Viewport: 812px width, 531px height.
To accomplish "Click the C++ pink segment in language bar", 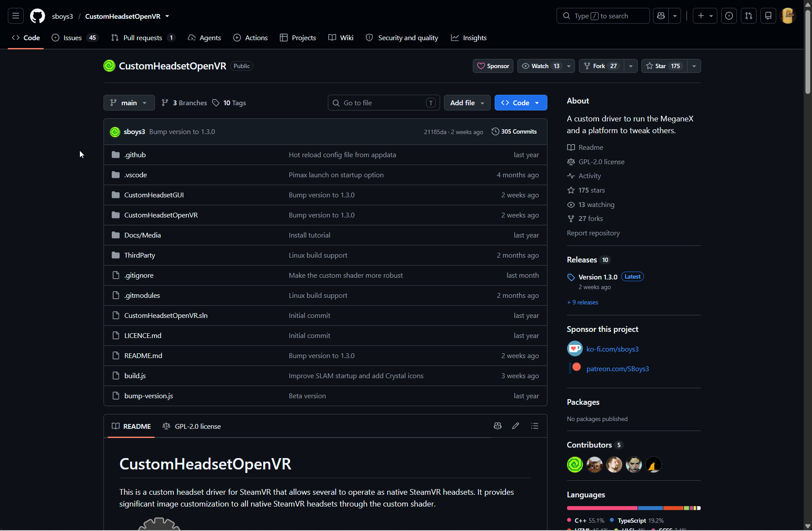I will [x=602, y=508].
